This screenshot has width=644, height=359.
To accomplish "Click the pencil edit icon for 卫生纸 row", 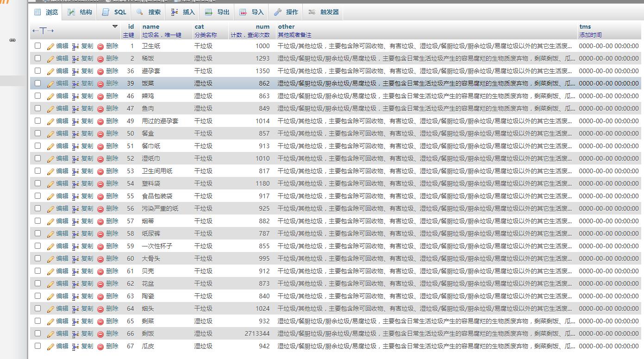I will (50, 46).
